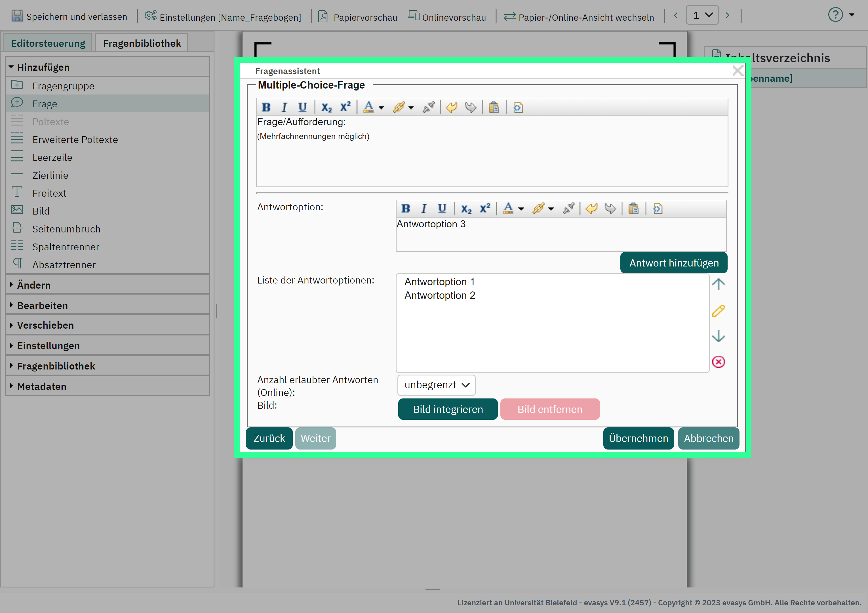Click paste icon in Antwortoption toolbar
The image size is (868, 613).
[x=634, y=208]
